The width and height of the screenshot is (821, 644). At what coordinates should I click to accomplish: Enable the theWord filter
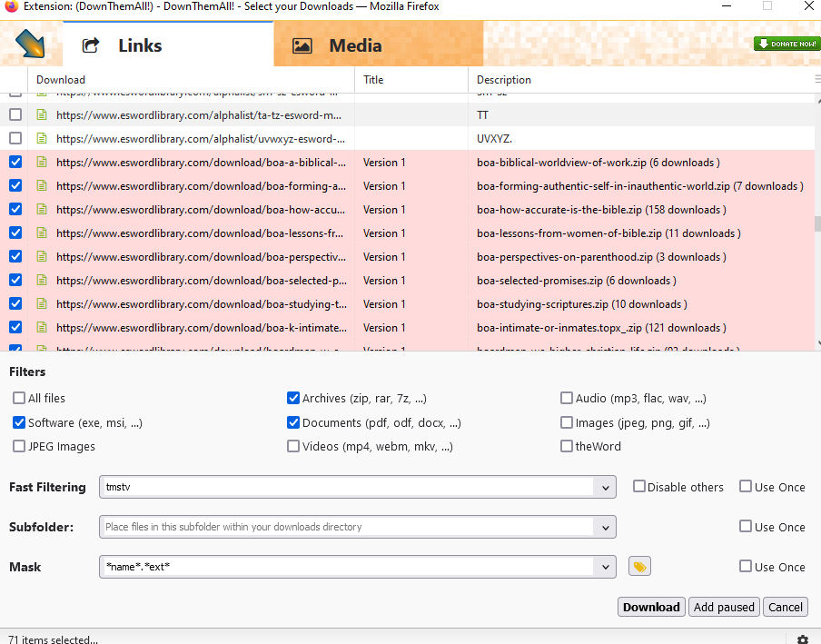(567, 446)
